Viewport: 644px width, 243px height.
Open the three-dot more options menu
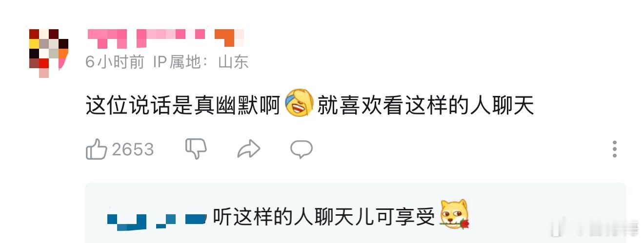[615, 149]
